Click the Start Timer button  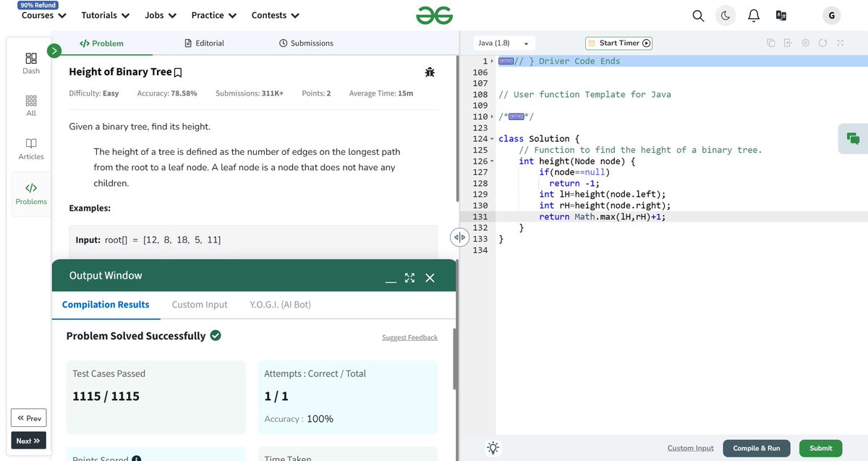click(619, 43)
